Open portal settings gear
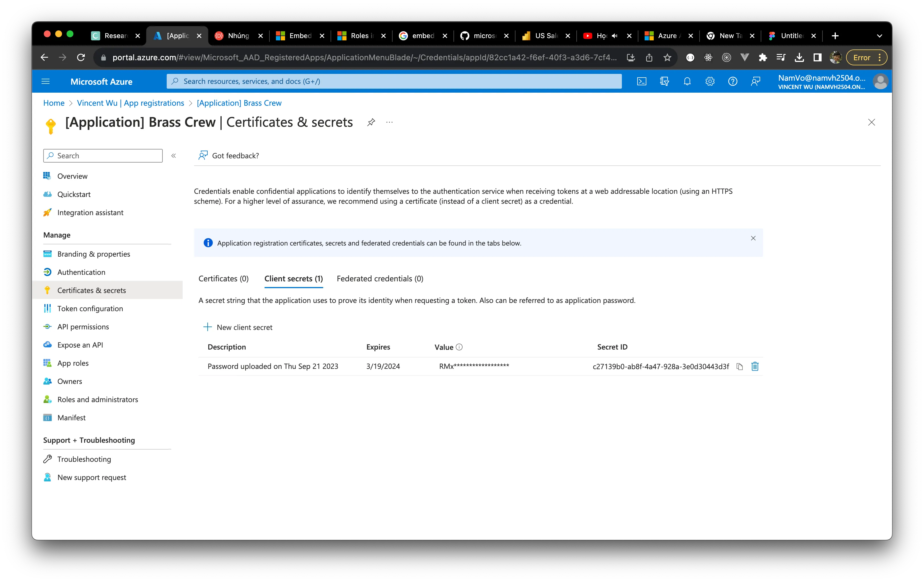Image resolution: width=924 pixels, height=582 pixels. coord(709,81)
